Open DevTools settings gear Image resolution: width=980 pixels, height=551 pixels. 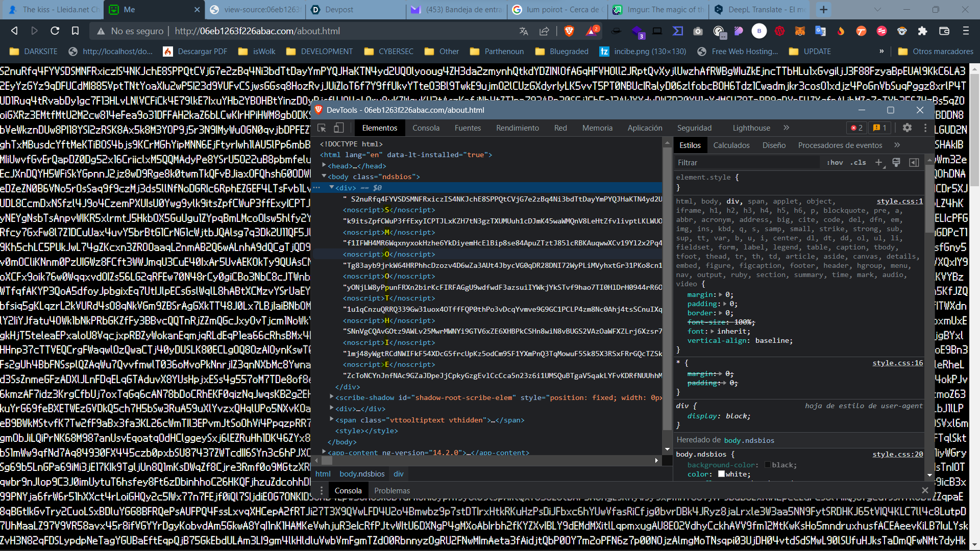pos(907,128)
